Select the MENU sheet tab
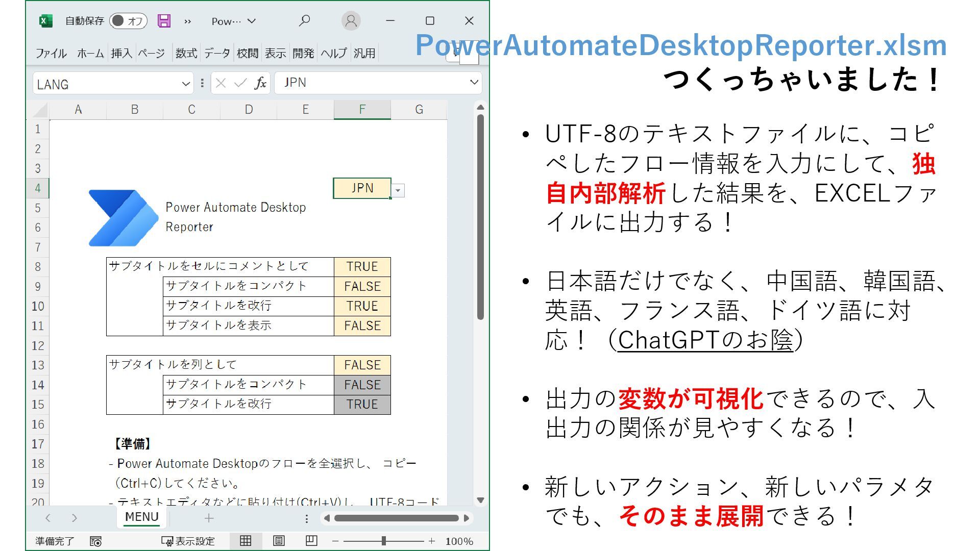Image resolution: width=980 pixels, height=551 pixels. click(141, 517)
